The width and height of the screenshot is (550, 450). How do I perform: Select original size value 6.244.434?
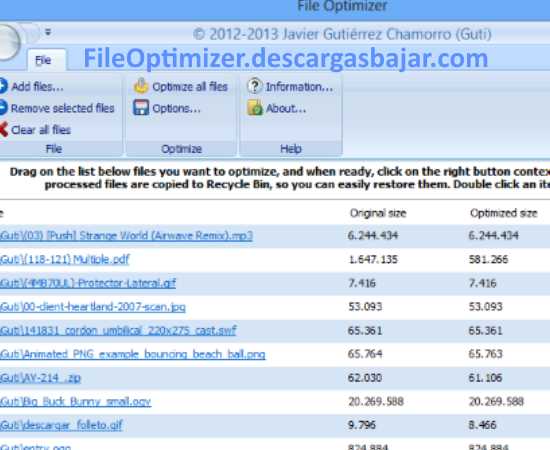(373, 235)
